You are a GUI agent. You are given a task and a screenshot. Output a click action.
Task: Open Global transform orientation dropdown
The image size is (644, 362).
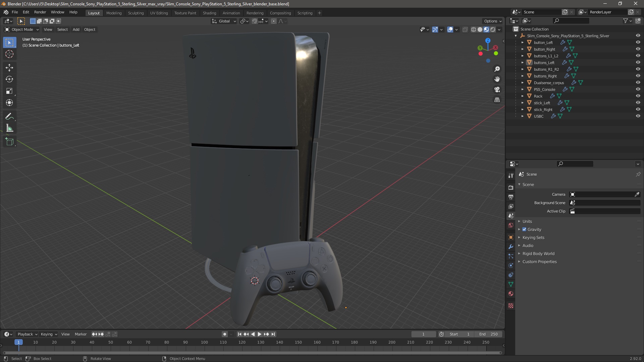(x=224, y=21)
